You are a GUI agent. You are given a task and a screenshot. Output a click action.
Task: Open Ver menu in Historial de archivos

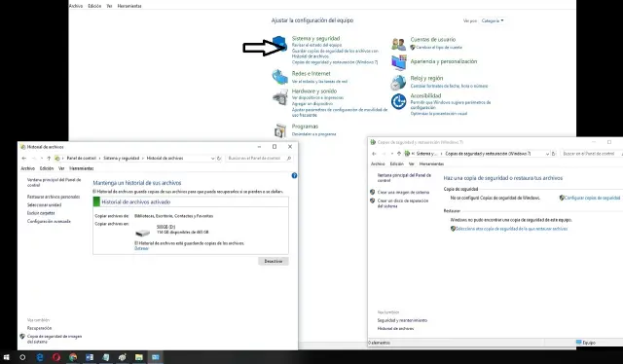(61, 168)
